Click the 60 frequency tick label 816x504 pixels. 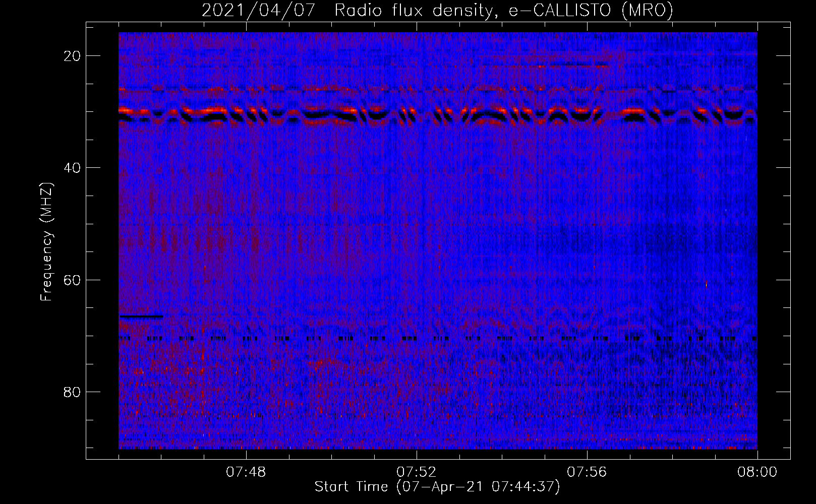pos(72,280)
